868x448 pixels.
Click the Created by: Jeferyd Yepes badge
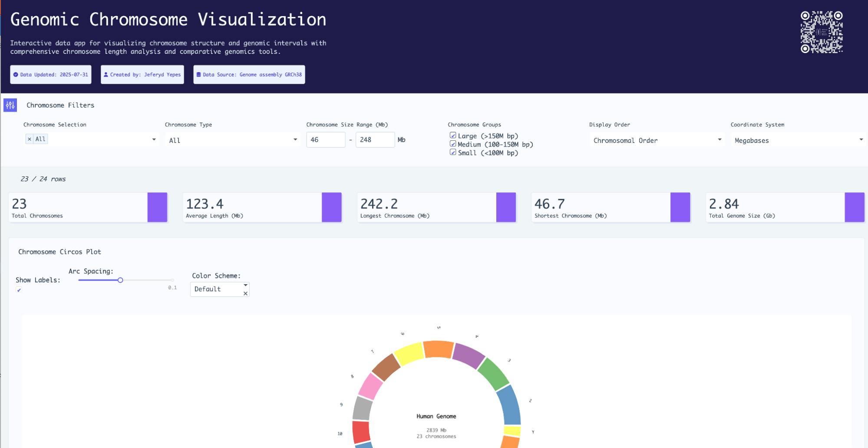pyautogui.click(x=142, y=75)
